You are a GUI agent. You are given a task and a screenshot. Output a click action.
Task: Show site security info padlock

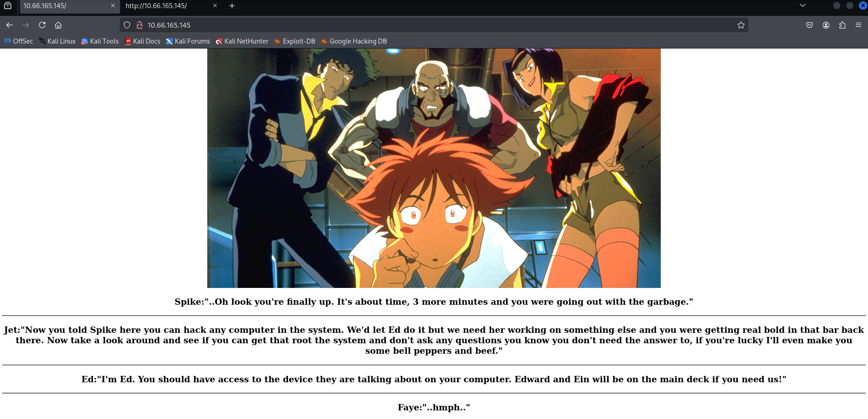(140, 25)
